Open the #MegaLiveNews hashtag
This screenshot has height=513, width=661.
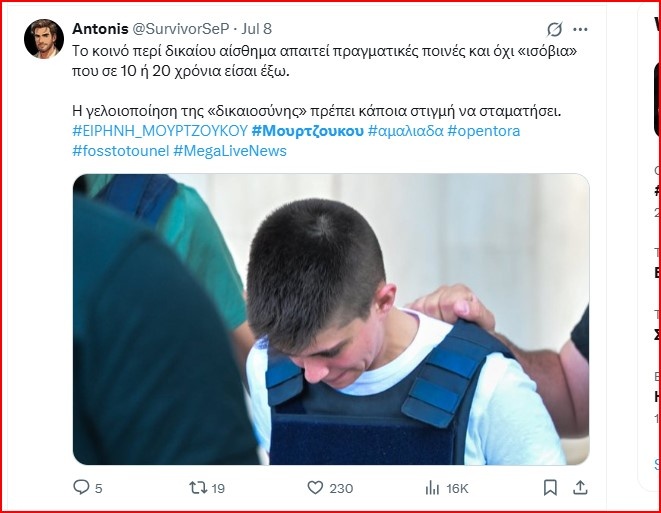coord(230,151)
